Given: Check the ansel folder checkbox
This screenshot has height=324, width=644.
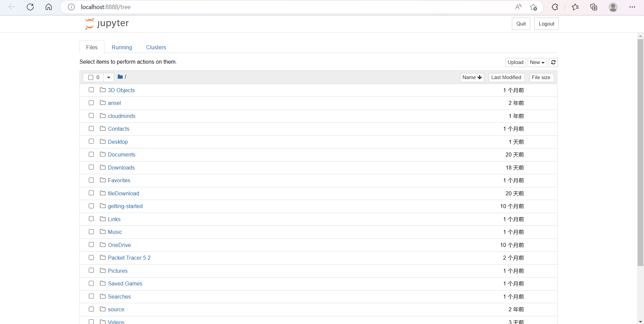Looking at the screenshot, I should (x=91, y=103).
